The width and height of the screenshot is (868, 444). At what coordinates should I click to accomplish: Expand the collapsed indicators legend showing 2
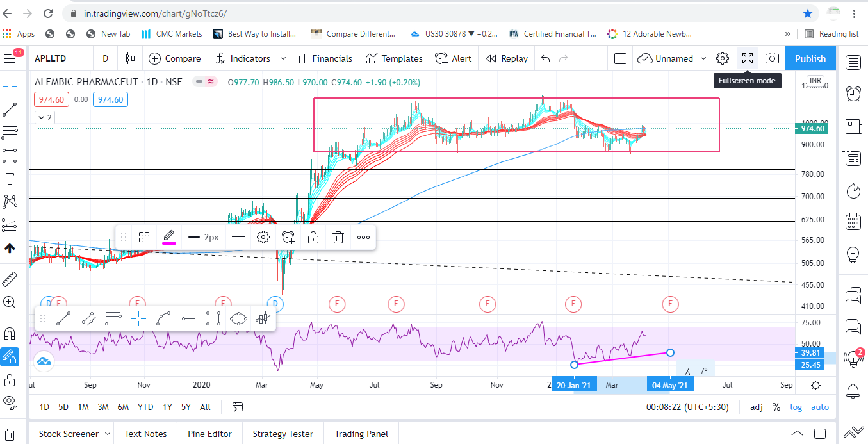click(44, 117)
